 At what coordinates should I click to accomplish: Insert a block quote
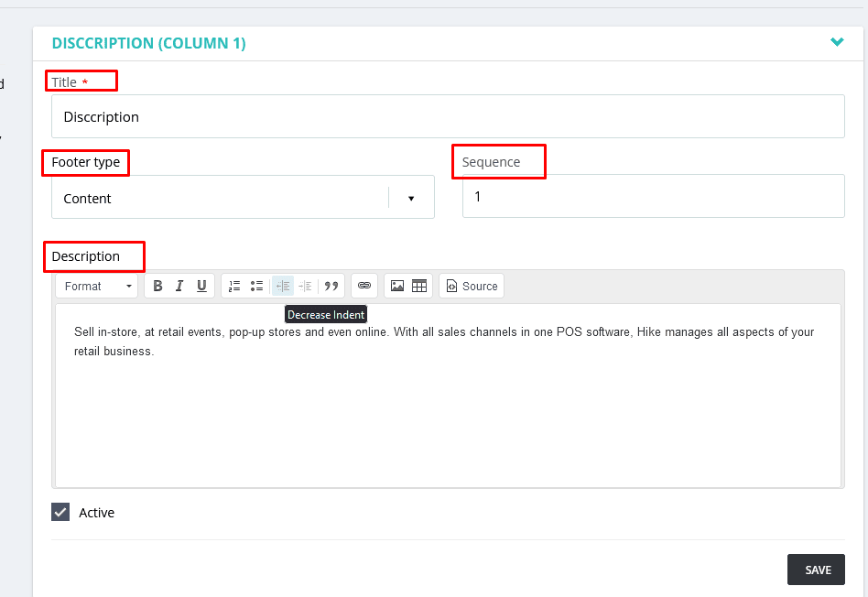tap(331, 286)
